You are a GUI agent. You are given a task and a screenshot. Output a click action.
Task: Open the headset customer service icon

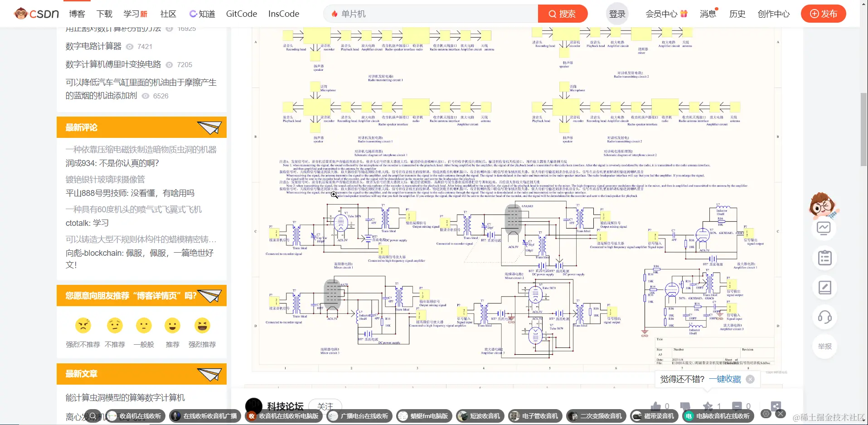tap(824, 317)
